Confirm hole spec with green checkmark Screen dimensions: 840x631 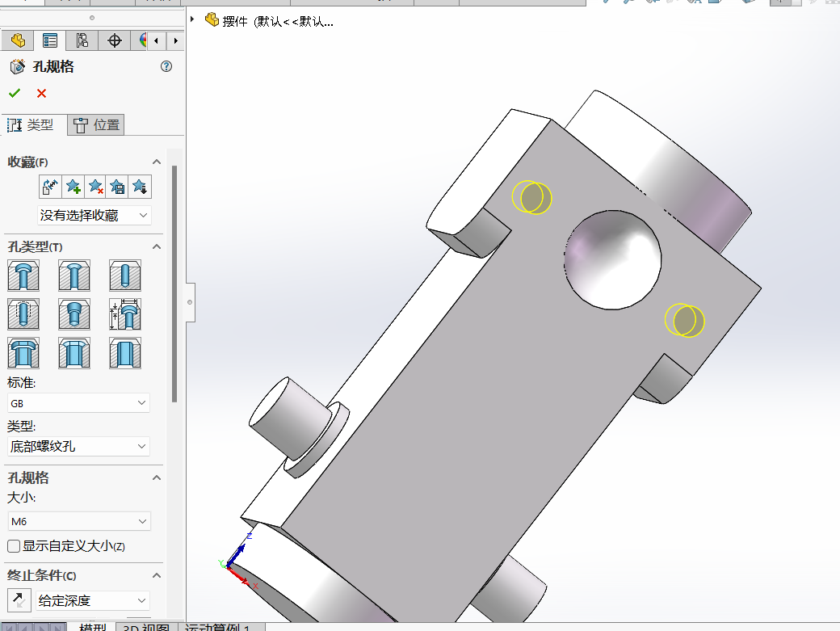[x=15, y=93]
